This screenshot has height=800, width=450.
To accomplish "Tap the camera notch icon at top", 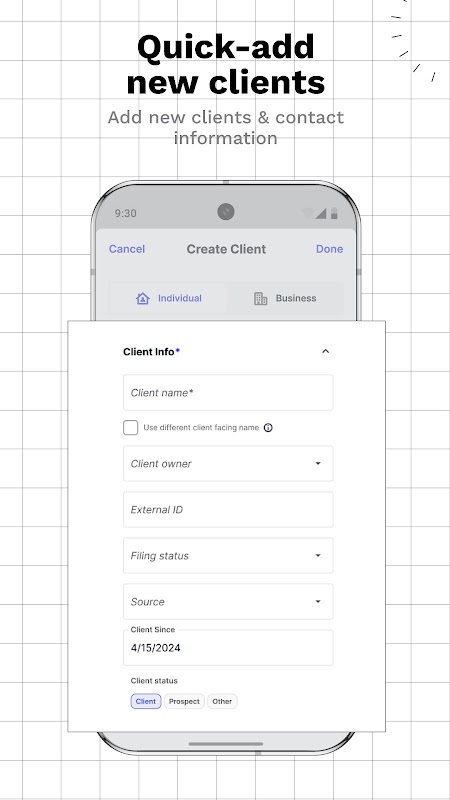I will click(x=226, y=211).
